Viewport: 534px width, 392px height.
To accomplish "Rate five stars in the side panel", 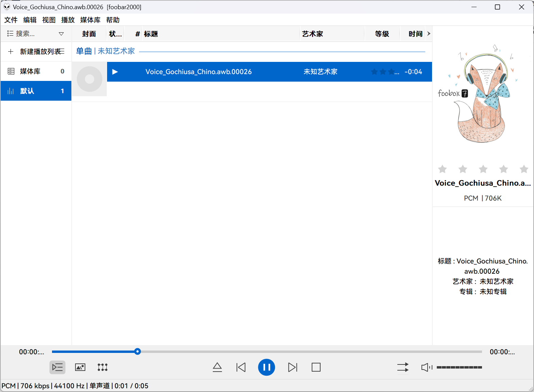I will [x=524, y=169].
